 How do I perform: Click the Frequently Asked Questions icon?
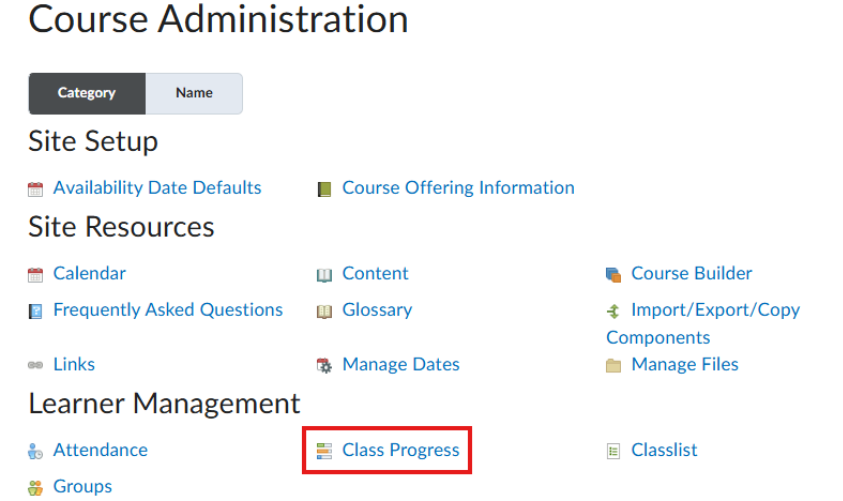coord(36,312)
